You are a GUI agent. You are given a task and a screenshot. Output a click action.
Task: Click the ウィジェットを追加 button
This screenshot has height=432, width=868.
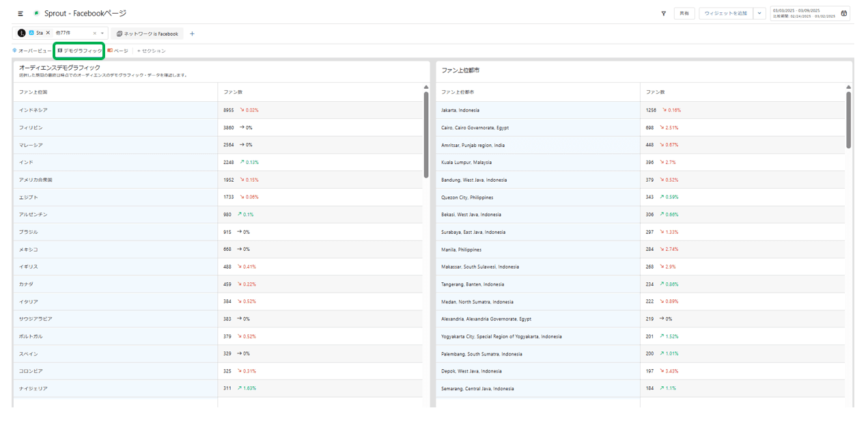(x=725, y=13)
